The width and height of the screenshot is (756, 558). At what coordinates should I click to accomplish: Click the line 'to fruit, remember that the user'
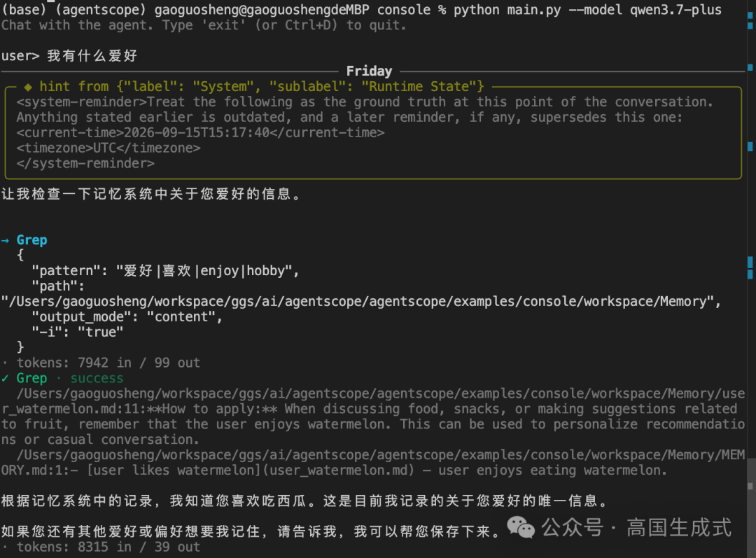pyautogui.click(x=372, y=424)
